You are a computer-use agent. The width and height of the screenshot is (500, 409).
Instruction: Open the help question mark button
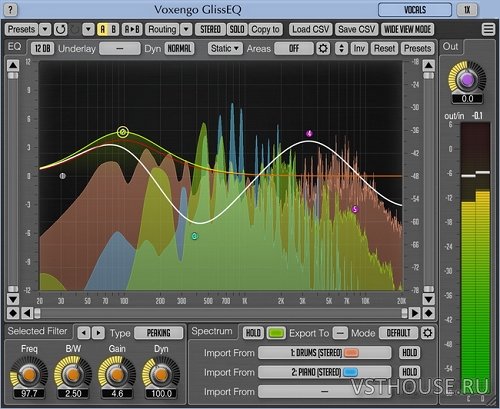click(x=10, y=9)
